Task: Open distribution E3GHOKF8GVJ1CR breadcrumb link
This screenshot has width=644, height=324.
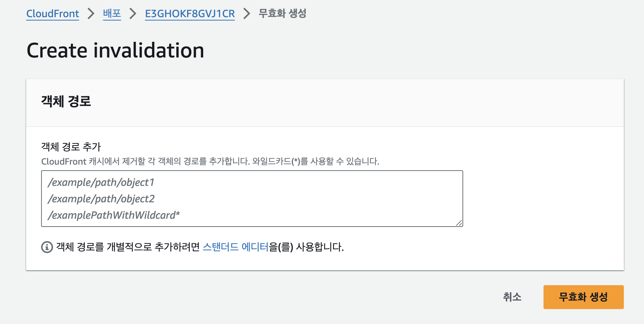Action: (190, 14)
